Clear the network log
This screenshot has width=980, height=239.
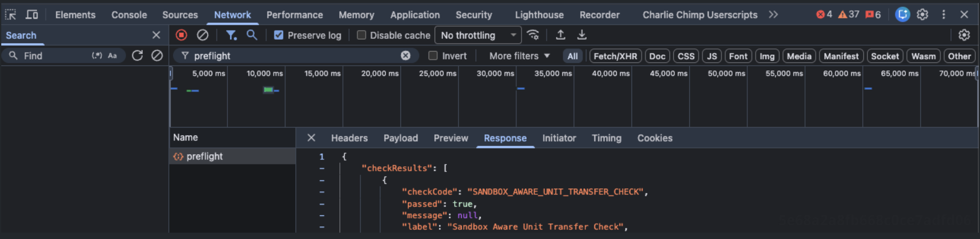coord(203,35)
